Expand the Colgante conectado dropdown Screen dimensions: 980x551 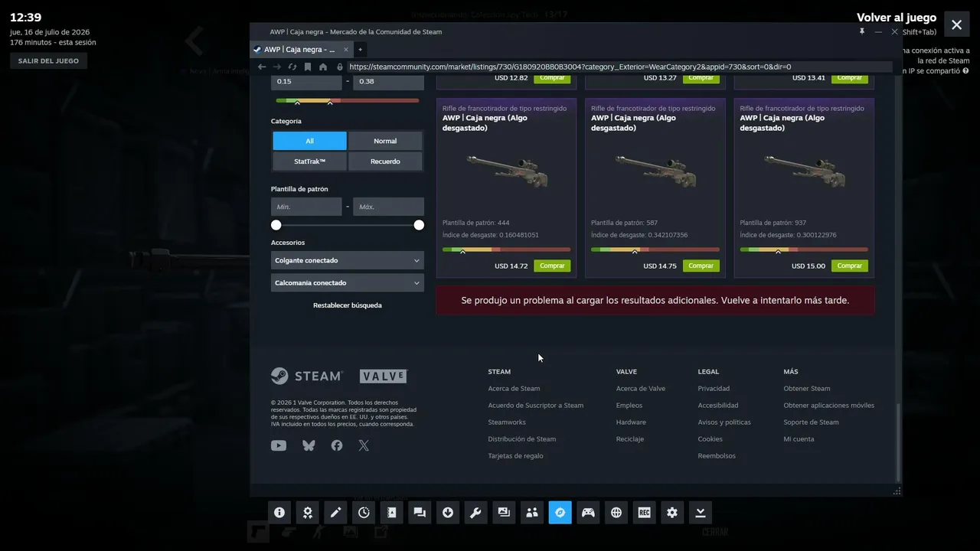click(x=348, y=260)
